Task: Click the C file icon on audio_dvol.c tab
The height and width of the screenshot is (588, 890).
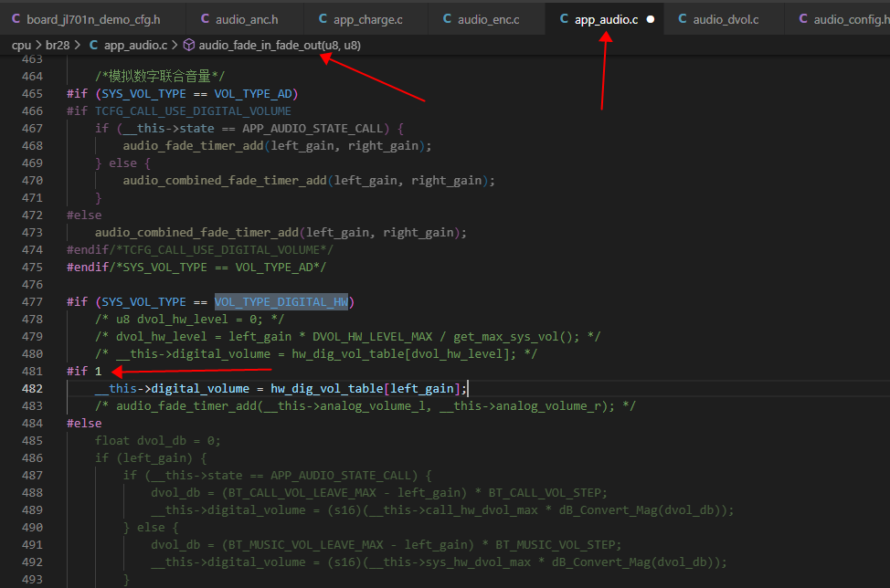Action: tap(683, 18)
